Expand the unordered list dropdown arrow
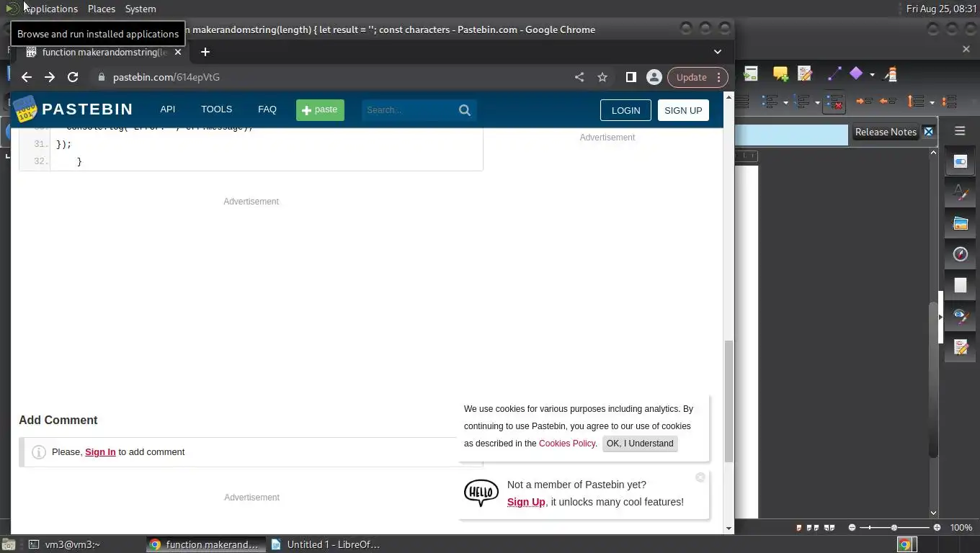Screen dimensions: 980x553 (785, 102)
